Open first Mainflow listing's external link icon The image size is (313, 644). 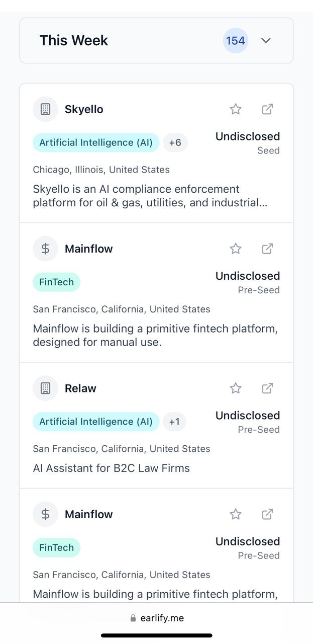click(267, 249)
